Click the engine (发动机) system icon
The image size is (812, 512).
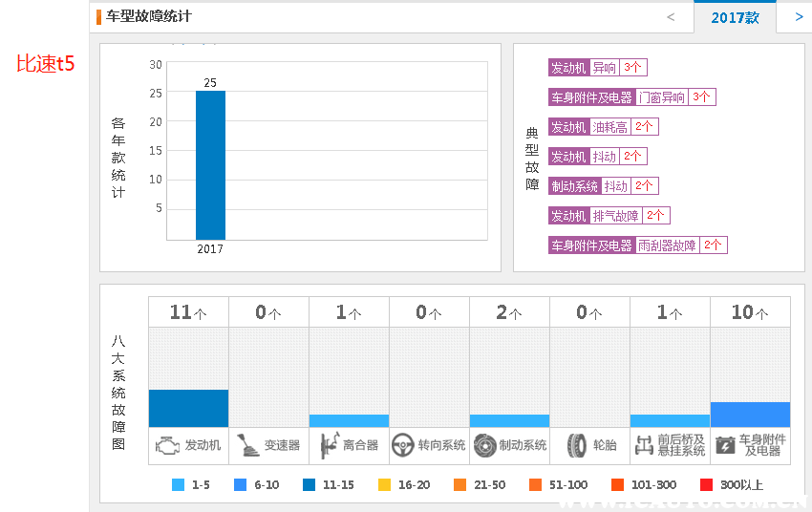(168, 445)
